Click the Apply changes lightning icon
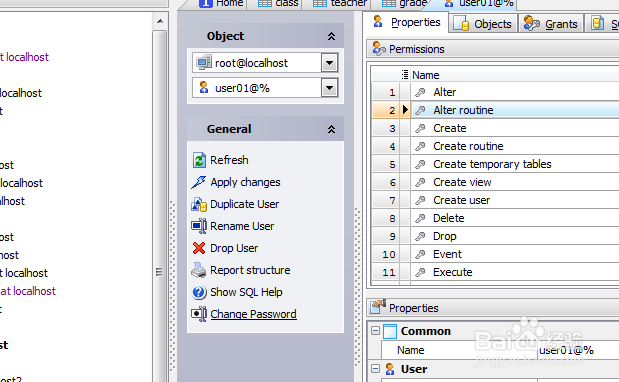This screenshot has height=382, width=619. 199,182
